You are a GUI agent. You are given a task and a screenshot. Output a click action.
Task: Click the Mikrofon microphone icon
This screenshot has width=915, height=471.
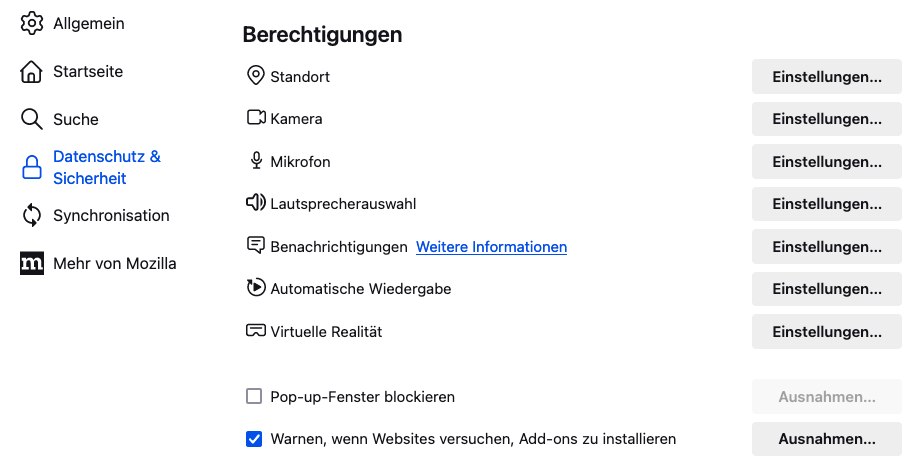[x=256, y=161]
